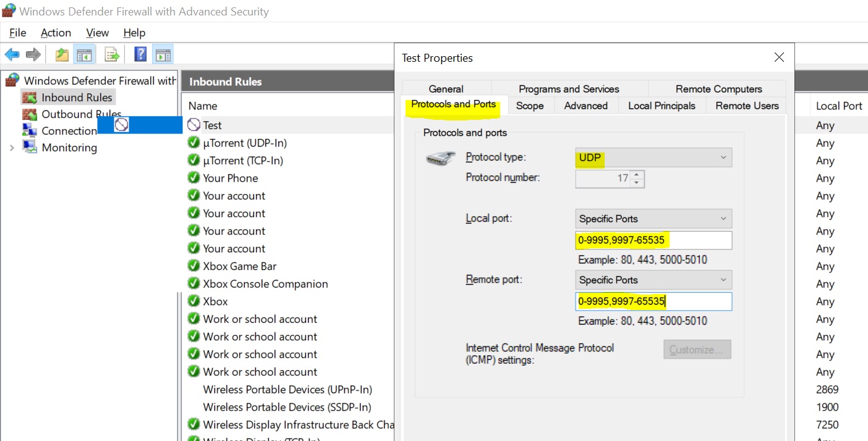Select the Test inbound rule row
The height and width of the screenshot is (441, 868).
click(289, 125)
